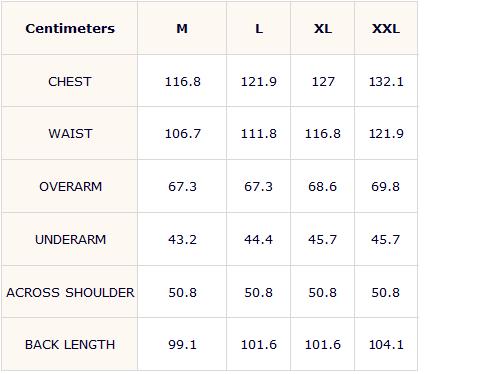The height and width of the screenshot is (374, 485).
Task: Click the L size column header
Action: coord(259,28)
